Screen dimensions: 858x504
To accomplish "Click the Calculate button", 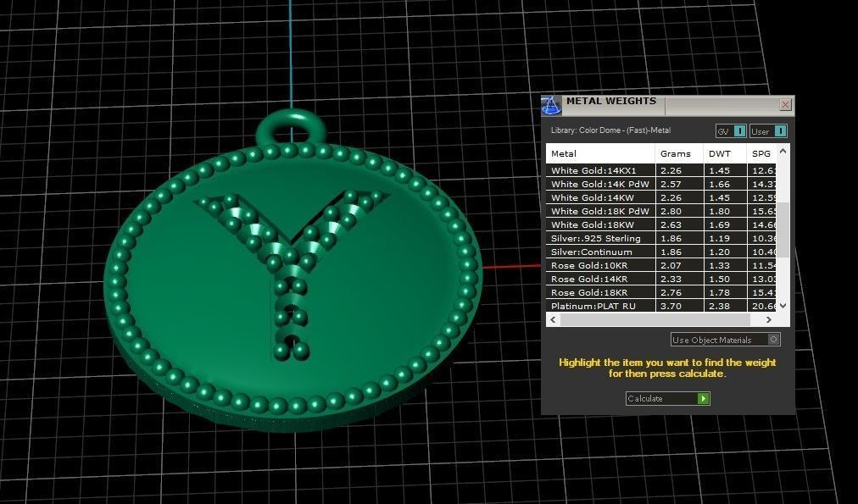I will coord(667,398).
